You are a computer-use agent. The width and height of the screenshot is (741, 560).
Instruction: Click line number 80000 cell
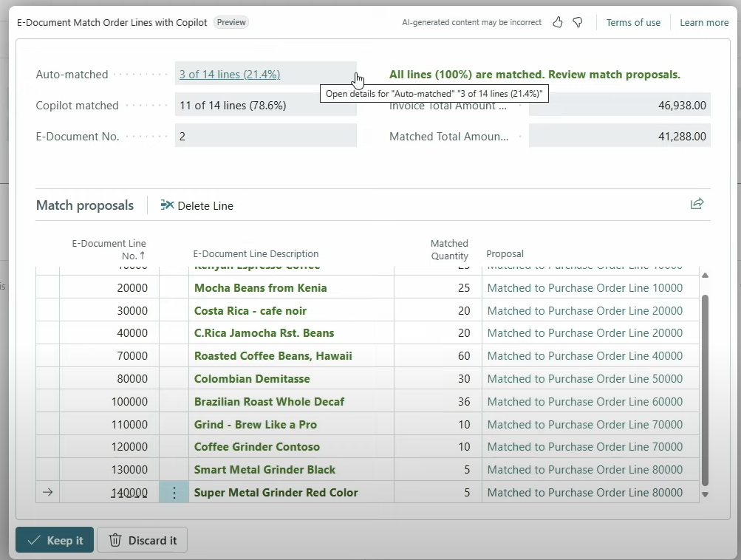[x=109, y=379]
